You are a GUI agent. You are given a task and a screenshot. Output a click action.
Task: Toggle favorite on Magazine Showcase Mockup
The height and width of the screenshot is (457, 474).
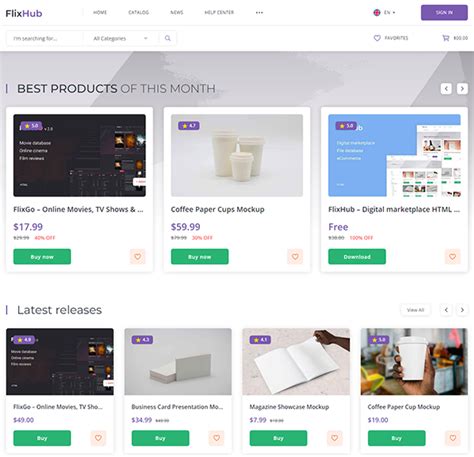tap(334, 438)
